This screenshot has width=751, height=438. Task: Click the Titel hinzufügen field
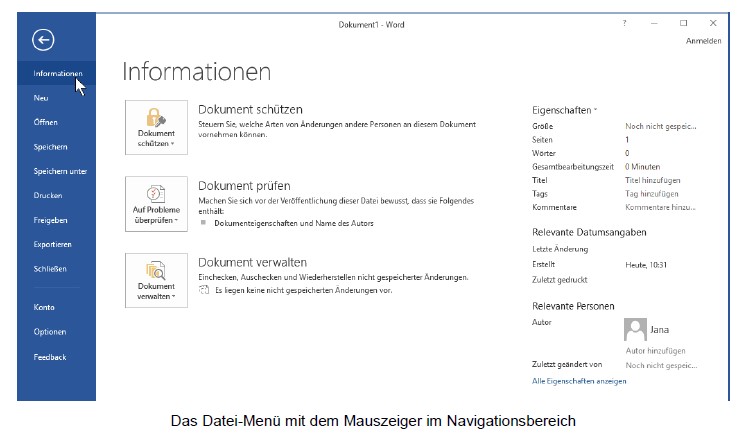652,180
